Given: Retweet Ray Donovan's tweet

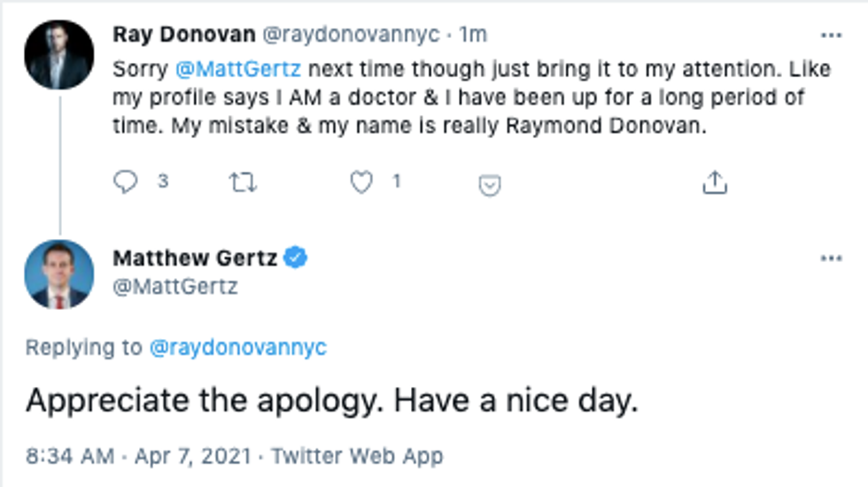Looking at the screenshot, I should 242,182.
